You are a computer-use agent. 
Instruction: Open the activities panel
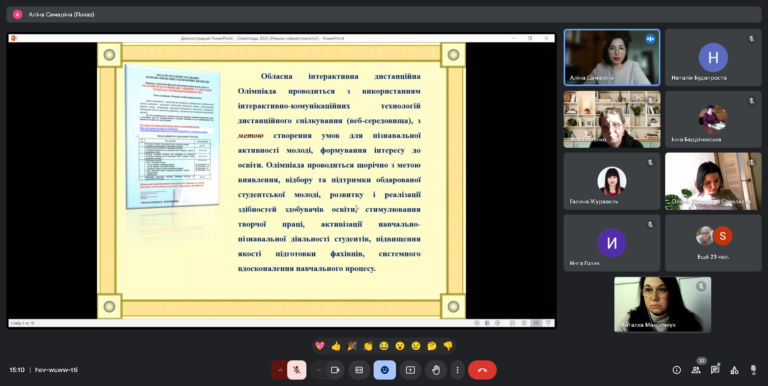(734, 370)
